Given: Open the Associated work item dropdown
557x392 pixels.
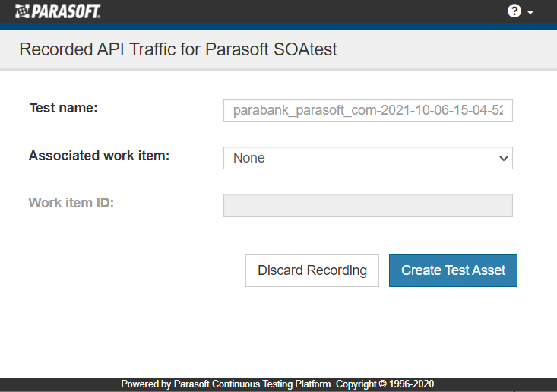Looking at the screenshot, I should tap(368, 158).
